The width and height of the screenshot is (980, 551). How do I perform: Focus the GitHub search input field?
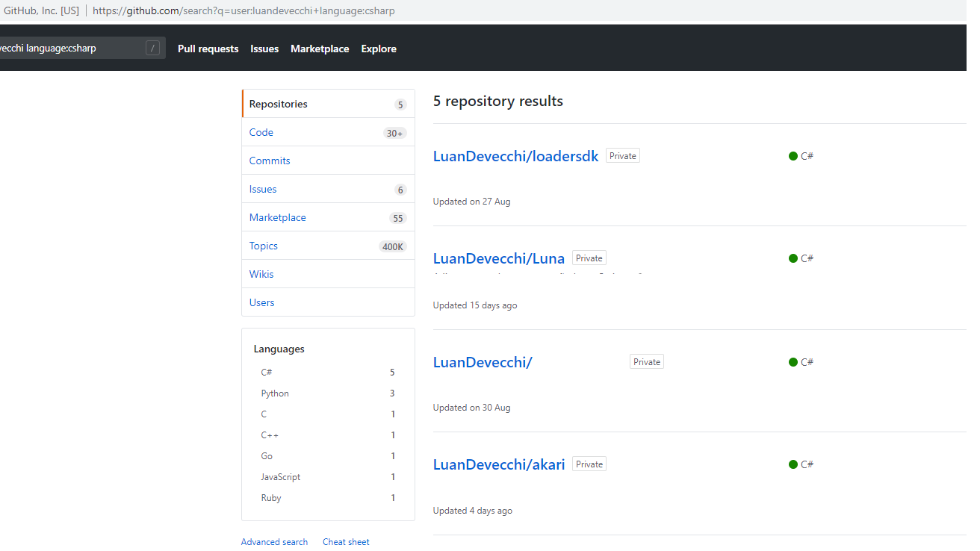coord(82,49)
